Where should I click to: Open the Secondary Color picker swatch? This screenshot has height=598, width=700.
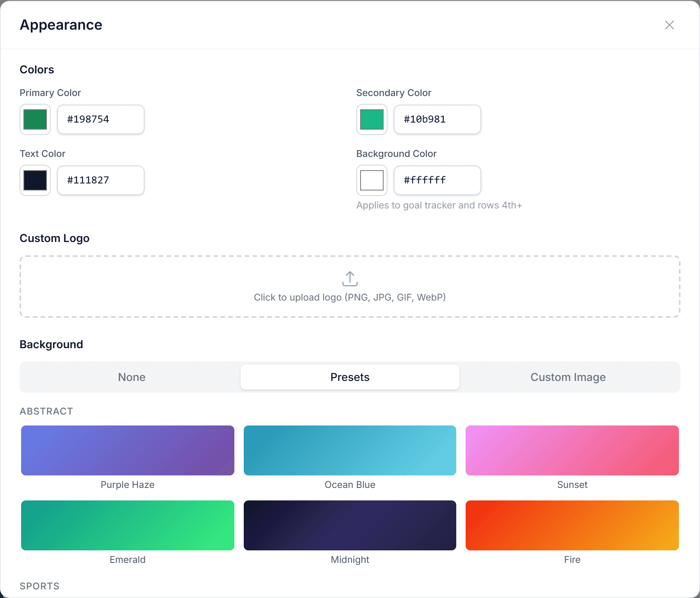pos(371,119)
